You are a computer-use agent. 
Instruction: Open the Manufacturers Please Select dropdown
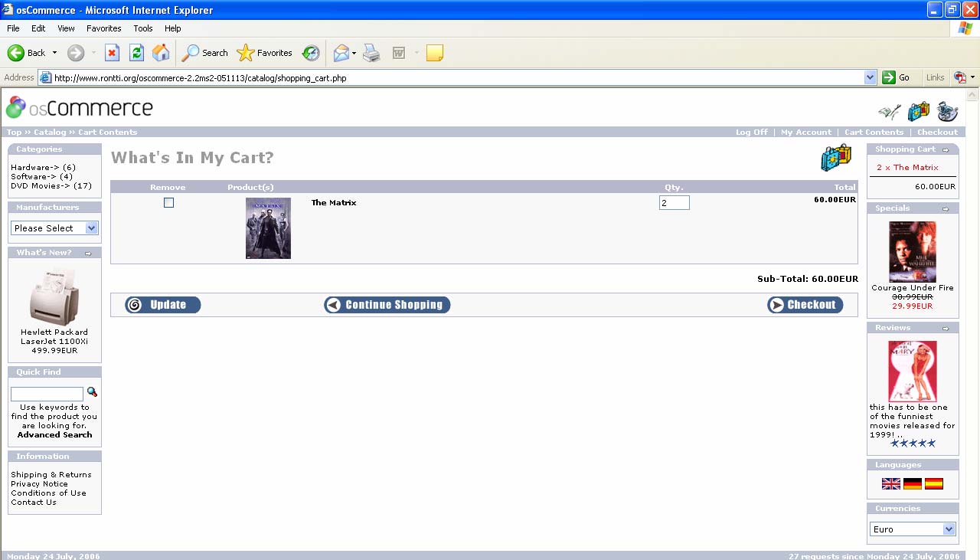click(54, 228)
